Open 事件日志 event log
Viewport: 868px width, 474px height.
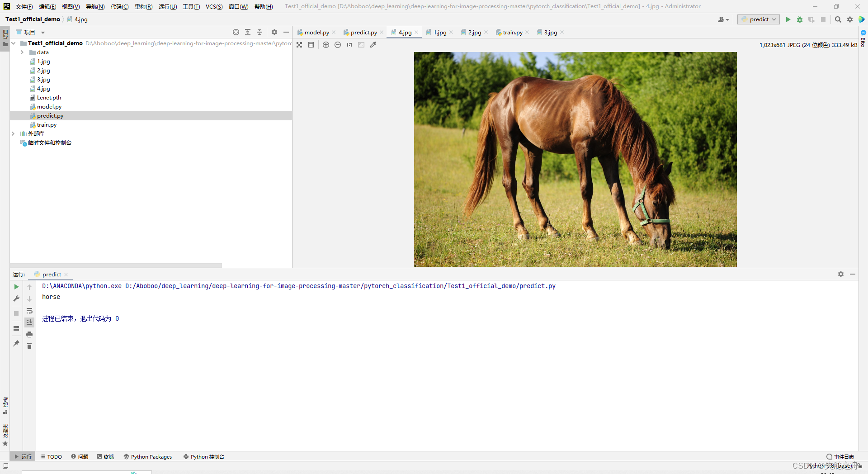pyautogui.click(x=840, y=457)
